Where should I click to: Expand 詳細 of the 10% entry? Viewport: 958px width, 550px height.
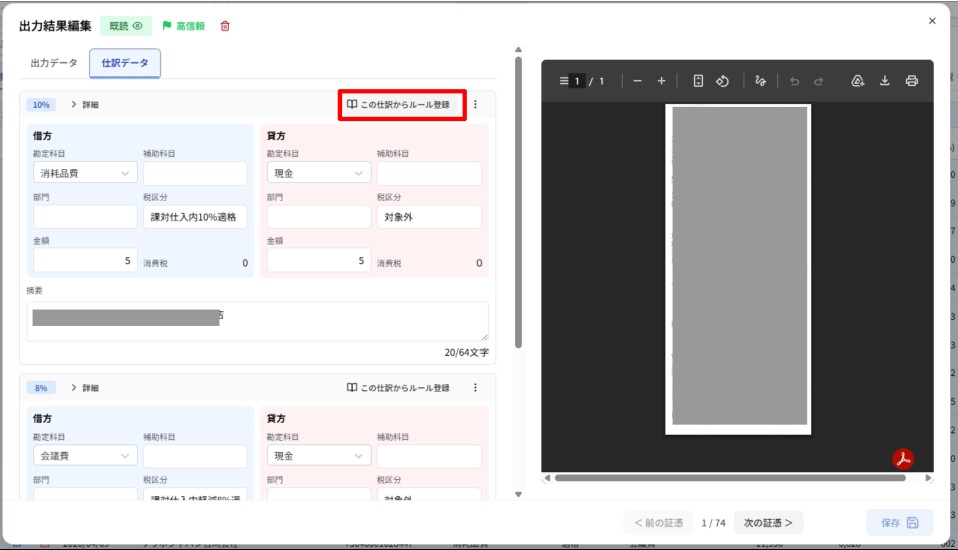[x=84, y=104]
